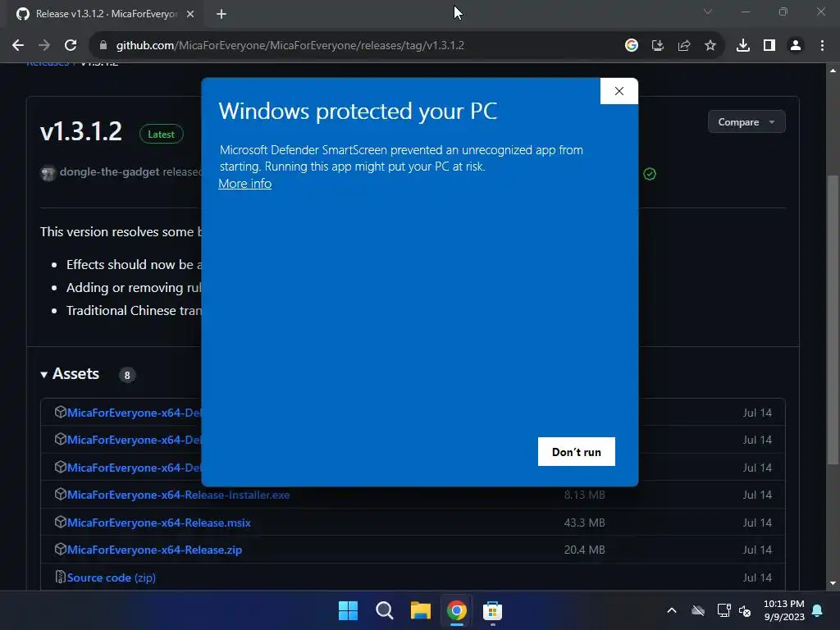Image resolution: width=840 pixels, height=630 pixels.
Task: Click the v1.3.1.2 release heading
Action: (81, 132)
